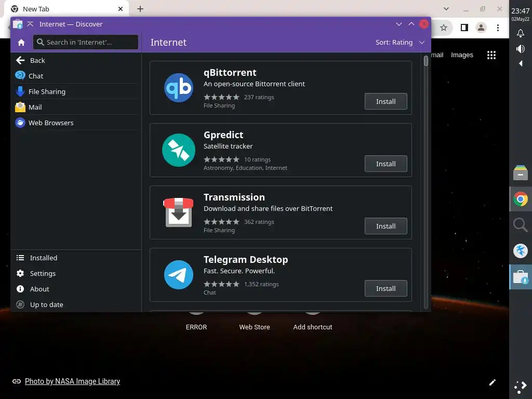Launch Chrome from the side panel
532x399 pixels.
(x=521, y=199)
